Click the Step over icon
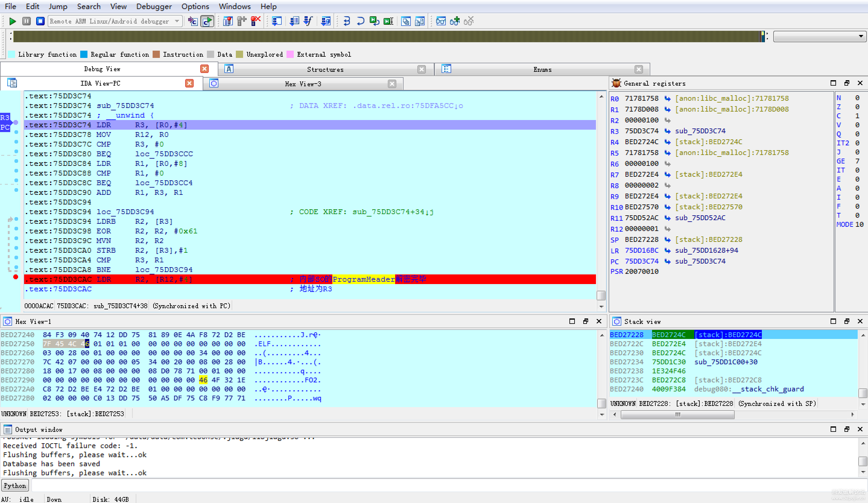Screen dimensions: 868x503 click(360, 21)
